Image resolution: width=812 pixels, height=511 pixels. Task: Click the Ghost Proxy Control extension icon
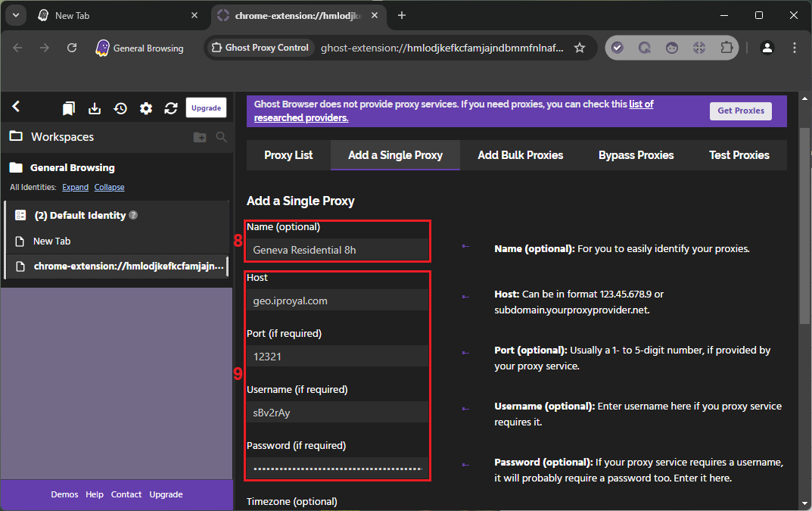tap(699, 48)
